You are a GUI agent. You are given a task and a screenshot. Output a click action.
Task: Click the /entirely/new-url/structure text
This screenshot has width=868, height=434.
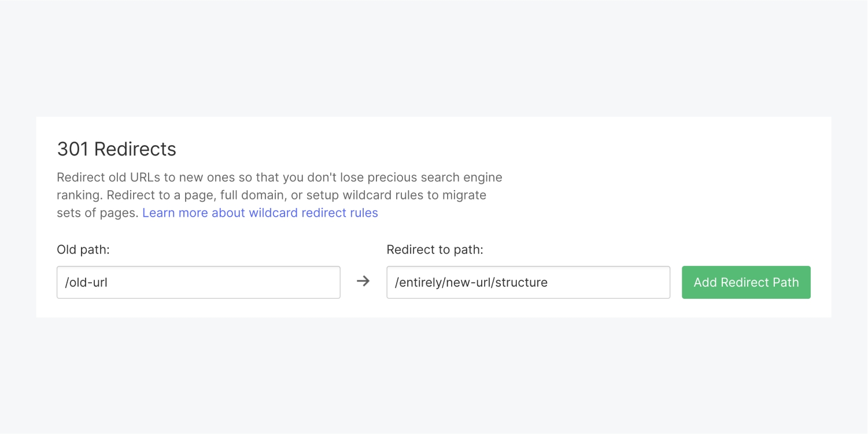[471, 283]
